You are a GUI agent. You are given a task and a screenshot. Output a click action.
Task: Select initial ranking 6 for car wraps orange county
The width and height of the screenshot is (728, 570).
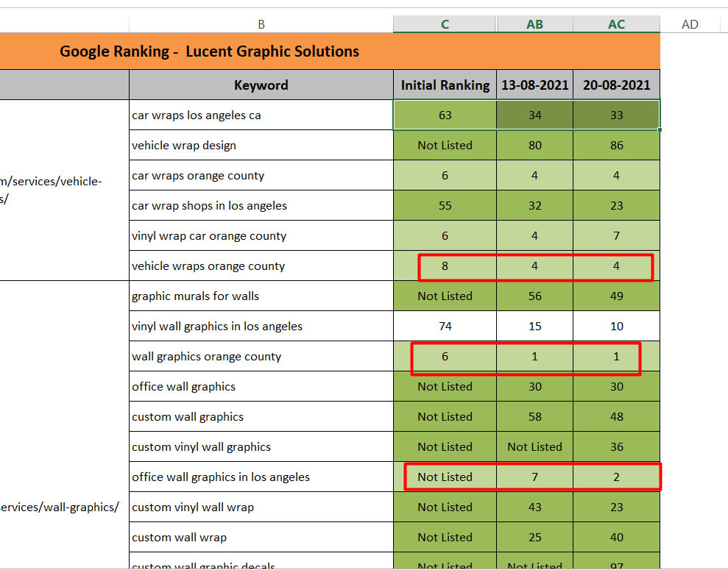[445, 175]
